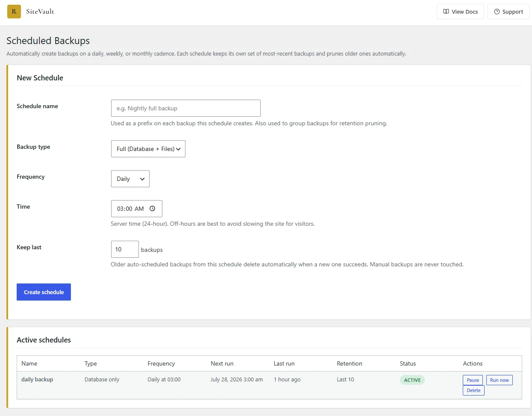Click the book icon in View Docs
This screenshot has width=532, height=416.
tap(446, 12)
